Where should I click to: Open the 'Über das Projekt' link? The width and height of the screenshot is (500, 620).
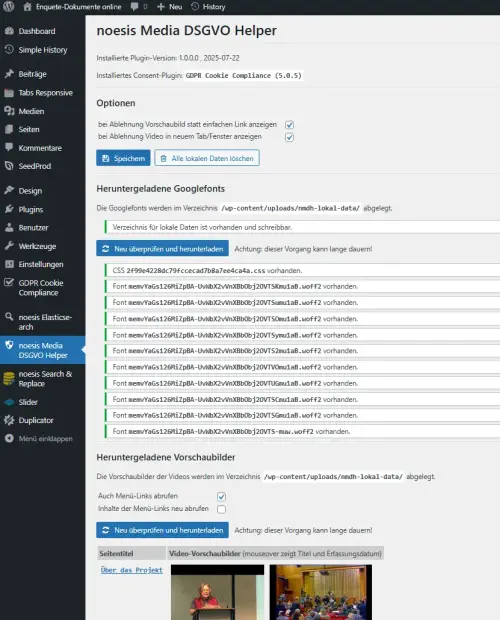[132, 570]
